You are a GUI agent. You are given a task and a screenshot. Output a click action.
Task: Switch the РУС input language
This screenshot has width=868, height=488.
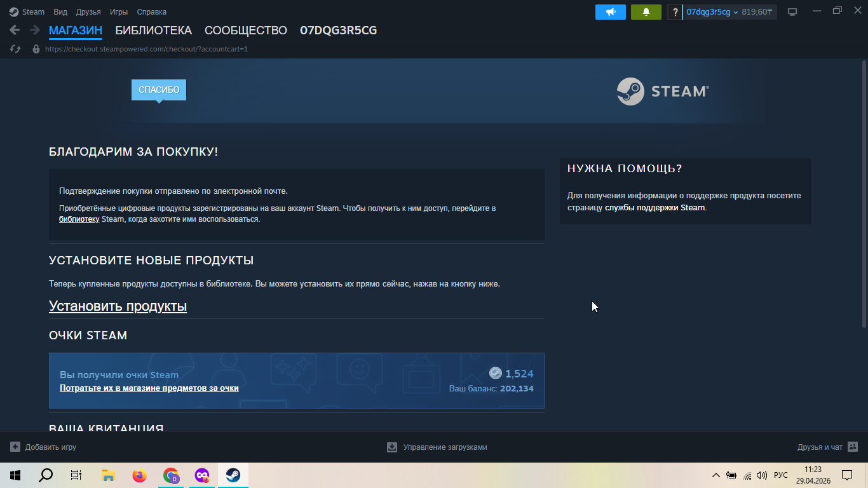[781, 475]
